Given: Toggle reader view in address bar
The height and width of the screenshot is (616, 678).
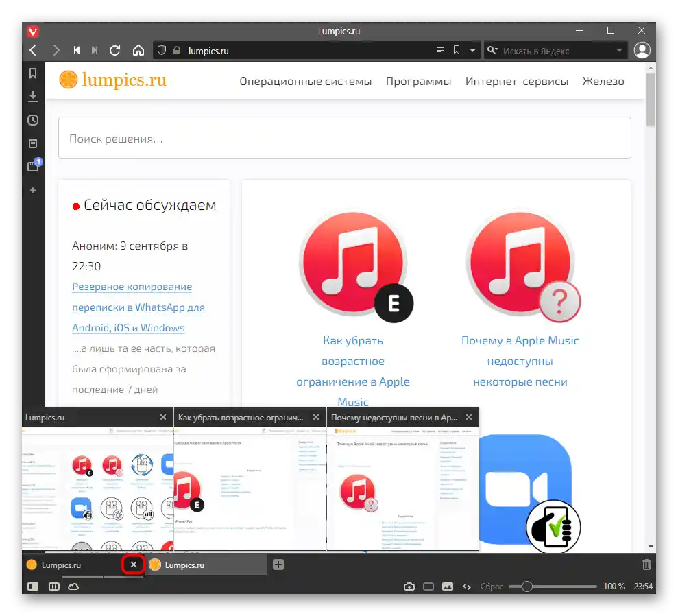Looking at the screenshot, I should tap(441, 50).
